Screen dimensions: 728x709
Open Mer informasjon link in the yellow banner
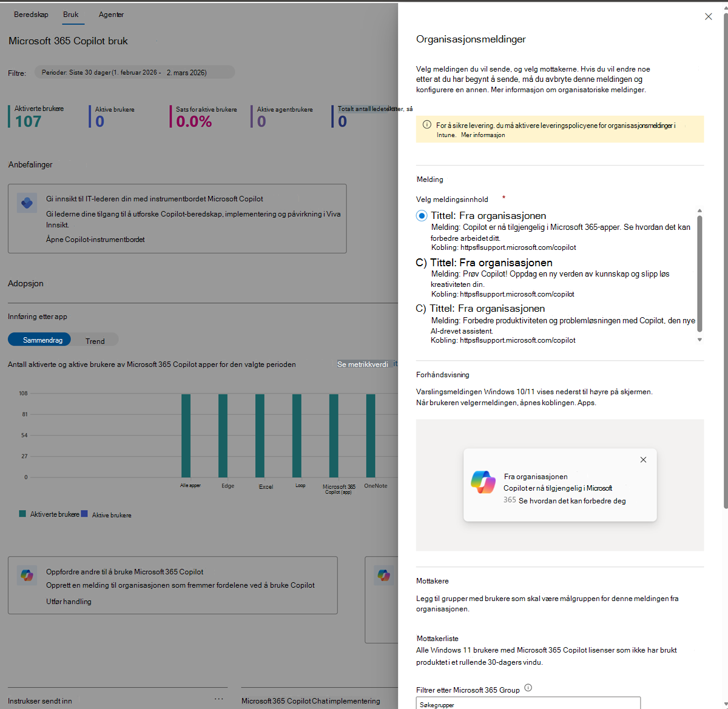[483, 135]
